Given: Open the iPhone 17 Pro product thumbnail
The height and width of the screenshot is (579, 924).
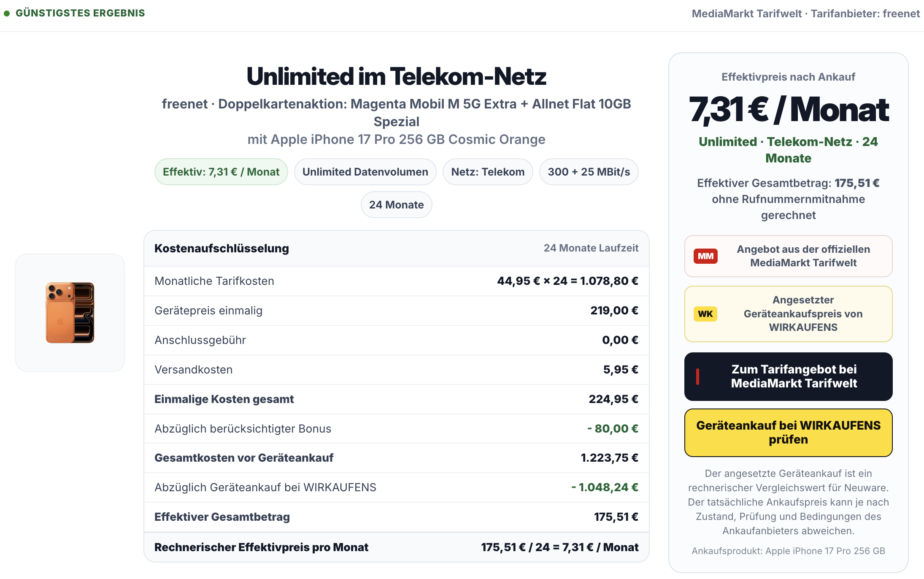Looking at the screenshot, I should pyautogui.click(x=70, y=313).
